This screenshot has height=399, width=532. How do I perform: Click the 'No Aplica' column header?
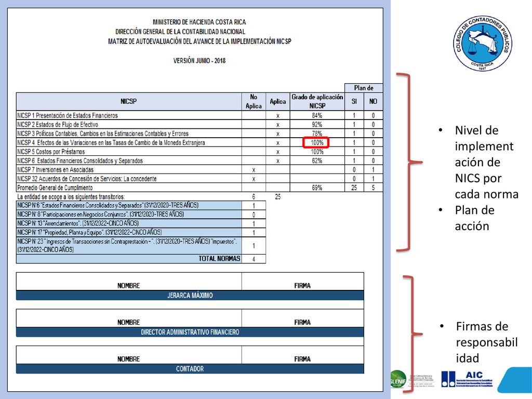click(x=254, y=101)
